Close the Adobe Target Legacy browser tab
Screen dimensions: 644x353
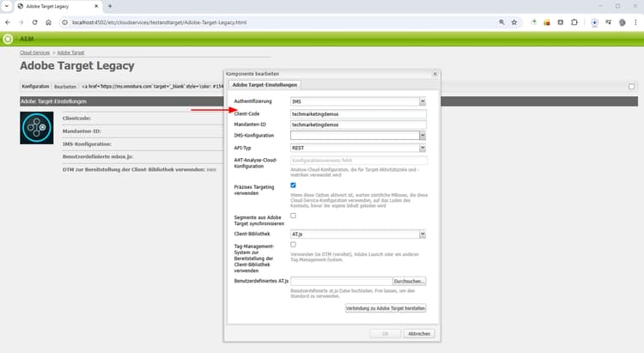point(96,6)
